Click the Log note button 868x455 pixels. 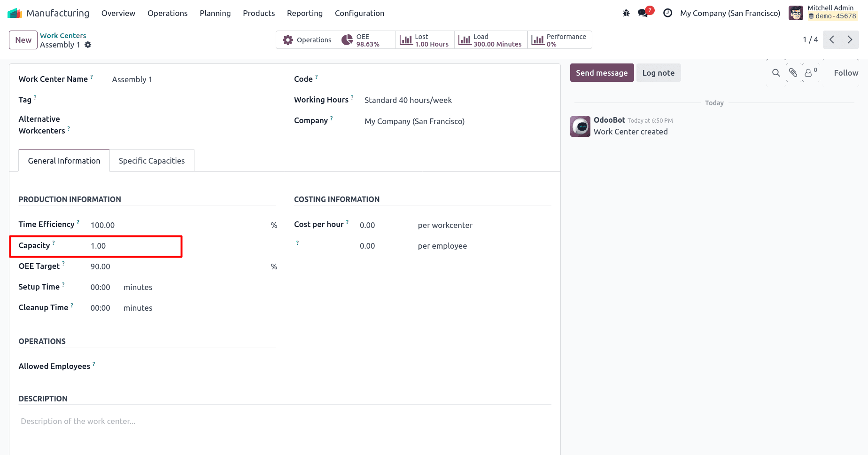coord(658,73)
